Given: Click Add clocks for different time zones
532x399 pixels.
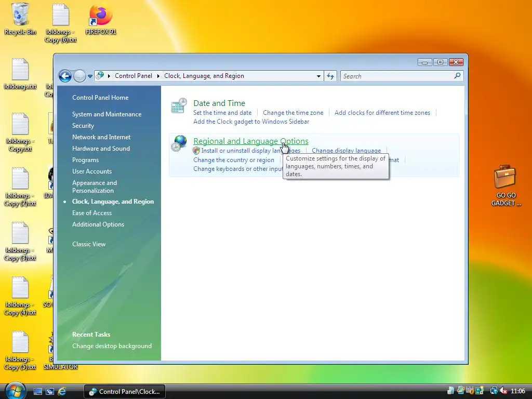Looking at the screenshot, I should (x=382, y=113).
